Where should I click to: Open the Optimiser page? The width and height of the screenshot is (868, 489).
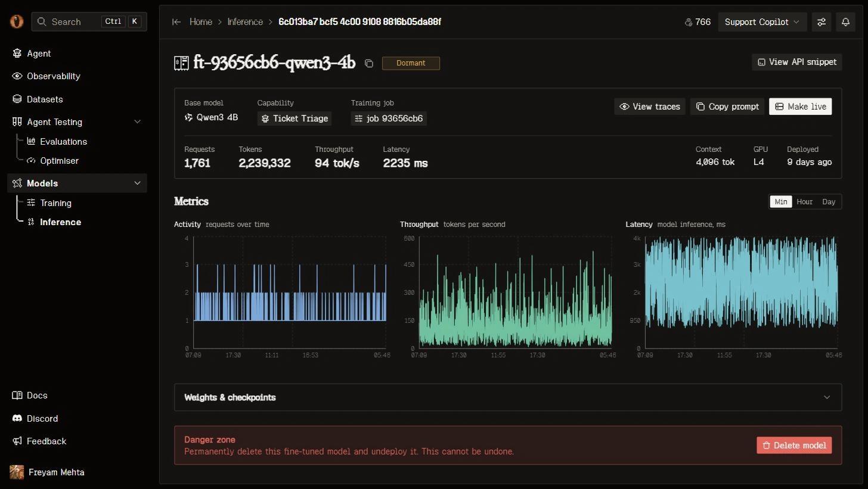click(x=59, y=161)
